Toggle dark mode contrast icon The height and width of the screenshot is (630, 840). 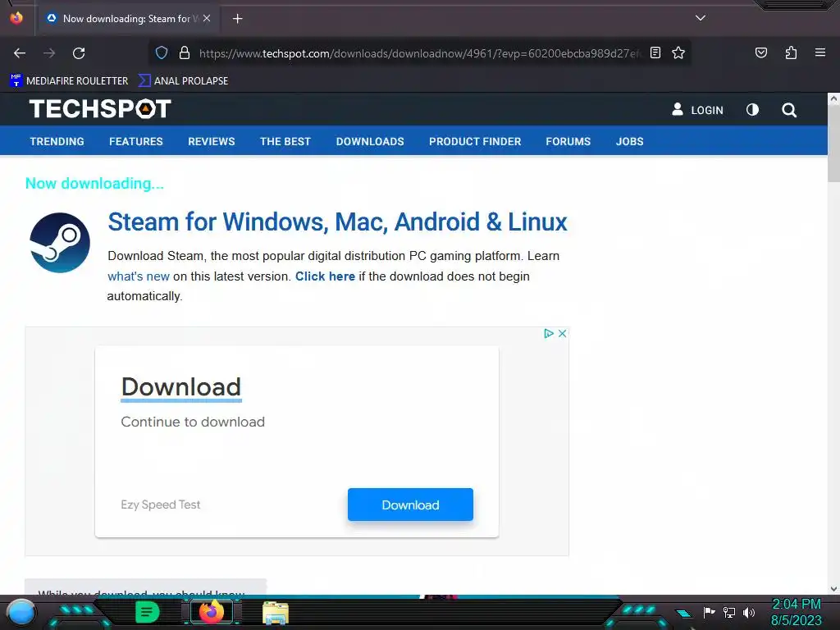tap(752, 110)
